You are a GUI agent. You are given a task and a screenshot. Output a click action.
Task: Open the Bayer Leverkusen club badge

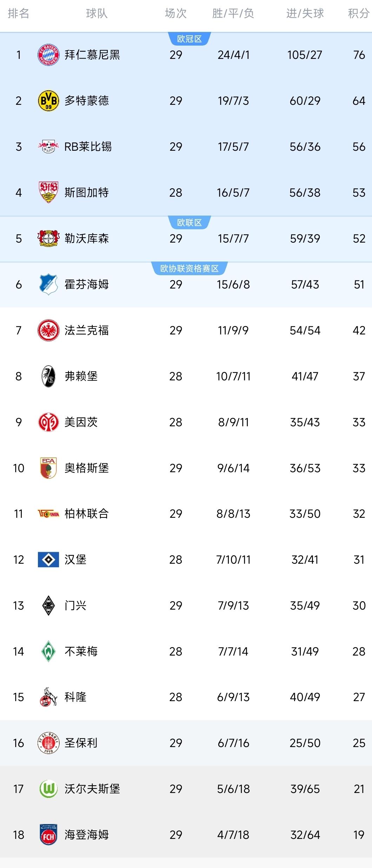[x=48, y=238]
